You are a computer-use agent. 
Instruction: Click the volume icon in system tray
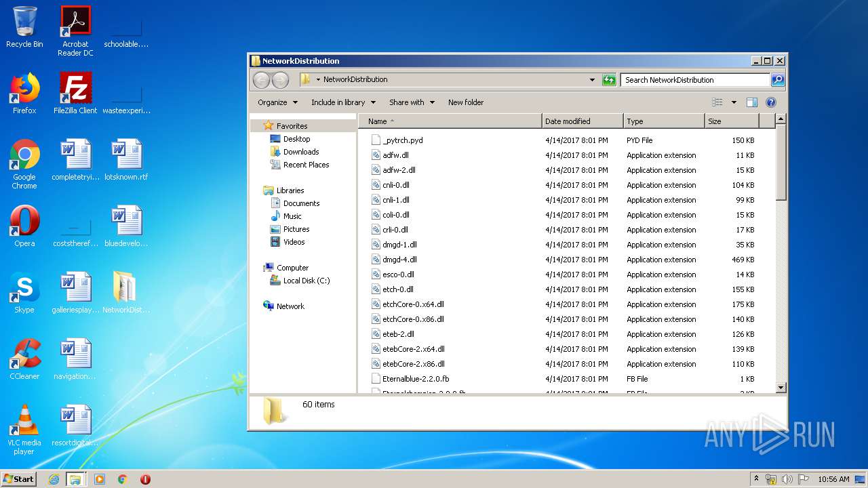787,479
